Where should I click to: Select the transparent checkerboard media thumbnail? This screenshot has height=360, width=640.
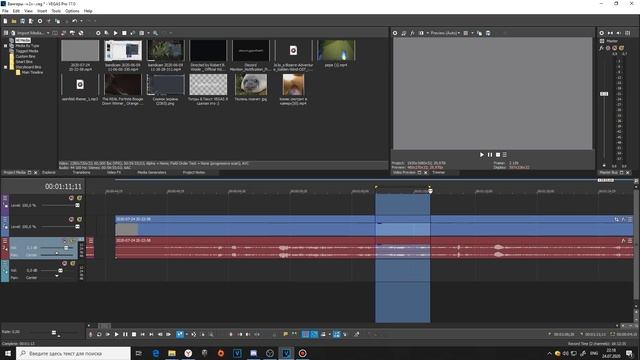click(x=208, y=84)
